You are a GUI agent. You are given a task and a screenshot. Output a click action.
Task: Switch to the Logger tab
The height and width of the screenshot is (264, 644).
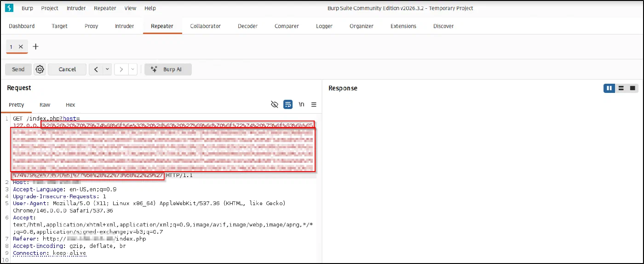(x=324, y=26)
